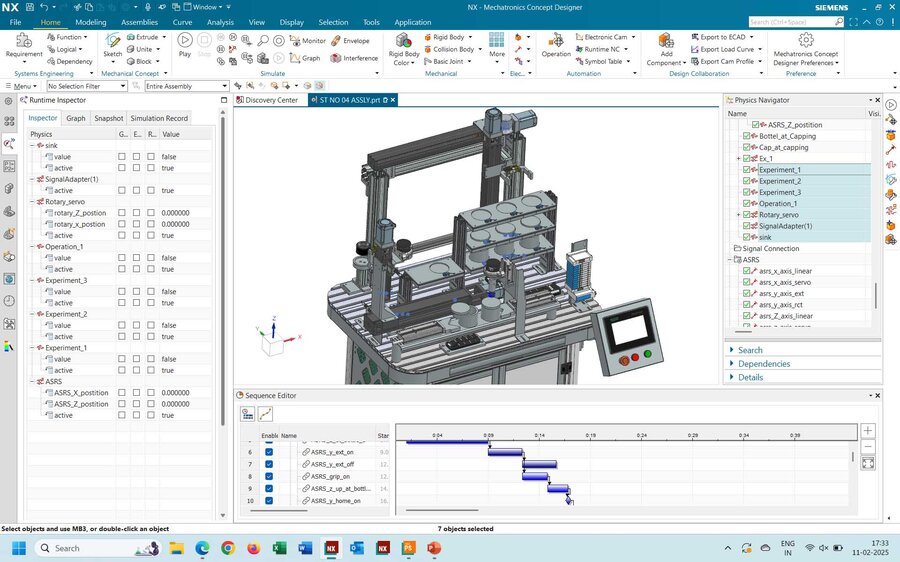
Task: Choose the Block tool
Action: 139,61
